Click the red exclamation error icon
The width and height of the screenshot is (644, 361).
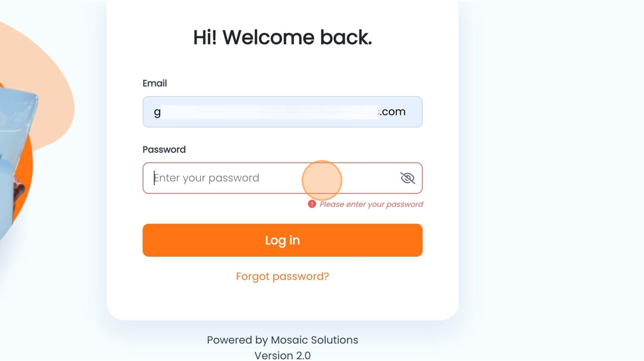[312, 204]
